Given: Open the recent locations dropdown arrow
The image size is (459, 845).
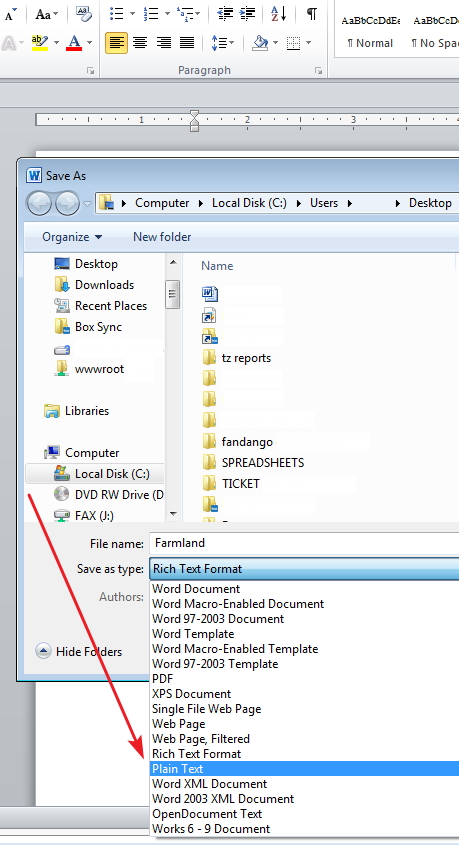Looking at the screenshot, I should click(87, 204).
